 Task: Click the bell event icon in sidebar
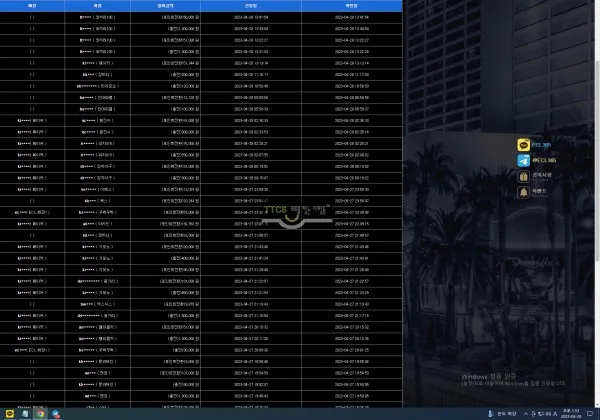[523, 192]
